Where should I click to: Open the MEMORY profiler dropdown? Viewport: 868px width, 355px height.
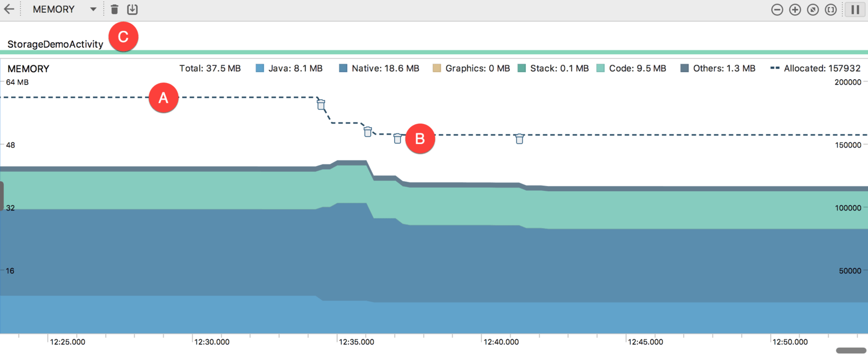point(93,9)
